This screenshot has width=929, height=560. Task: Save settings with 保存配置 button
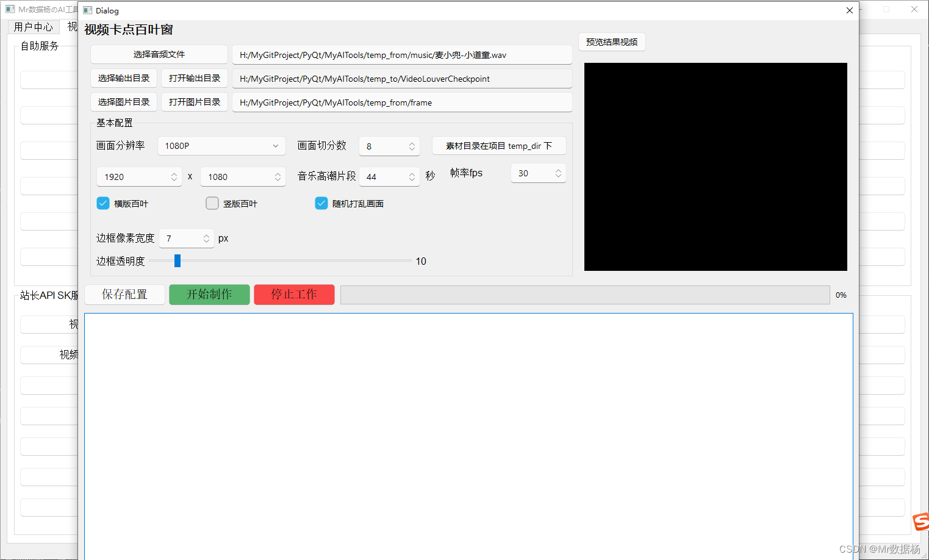tap(124, 295)
